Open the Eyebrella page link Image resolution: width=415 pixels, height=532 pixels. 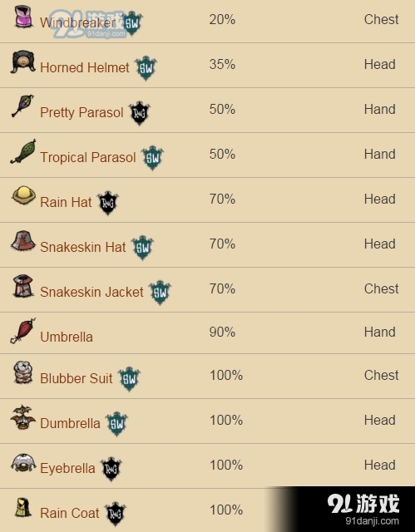point(67,468)
